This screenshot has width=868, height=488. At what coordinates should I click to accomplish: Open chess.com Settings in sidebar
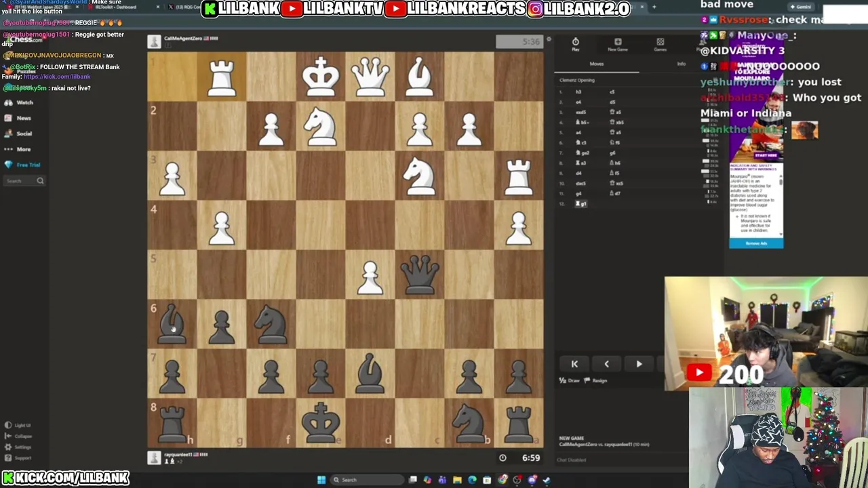[x=18, y=447]
